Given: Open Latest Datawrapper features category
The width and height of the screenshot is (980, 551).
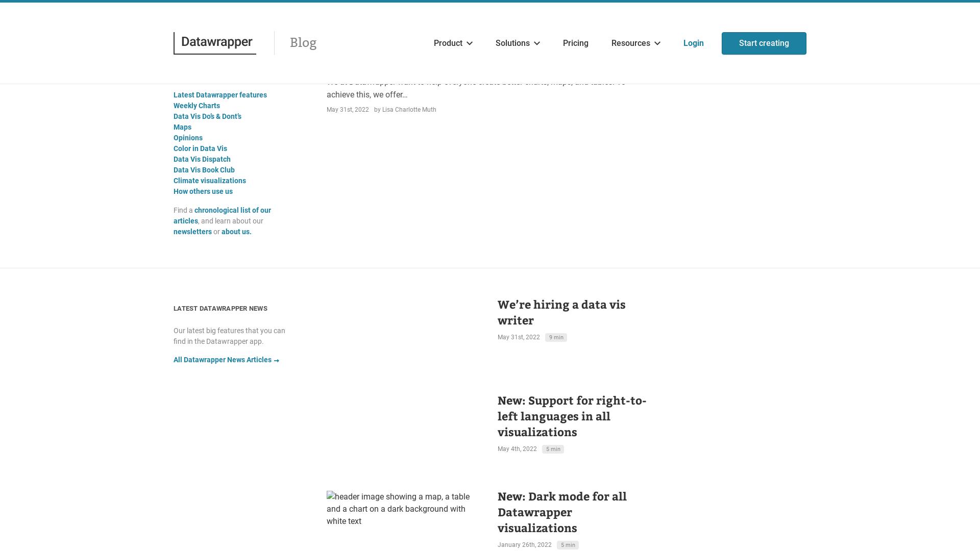Looking at the screenshot, I should pos(220,95).
